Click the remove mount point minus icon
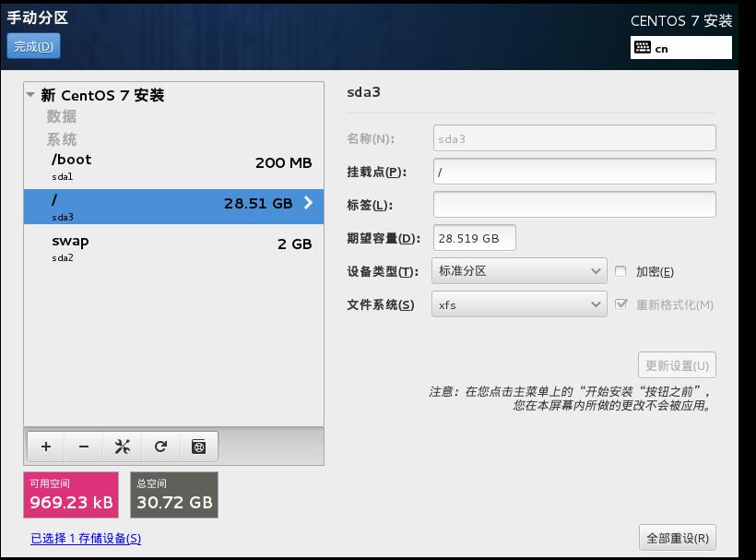The image size is (756, 560). point(84,447)
